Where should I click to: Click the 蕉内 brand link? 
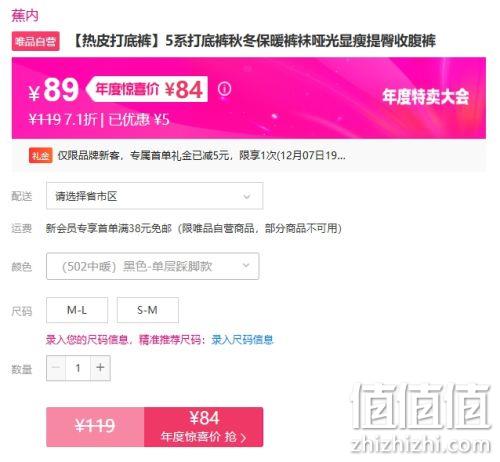click(x=25, y=16)
